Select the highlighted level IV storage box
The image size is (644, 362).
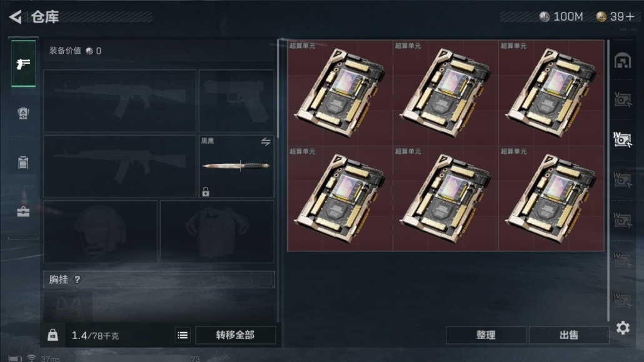click(x=623, y=139)
